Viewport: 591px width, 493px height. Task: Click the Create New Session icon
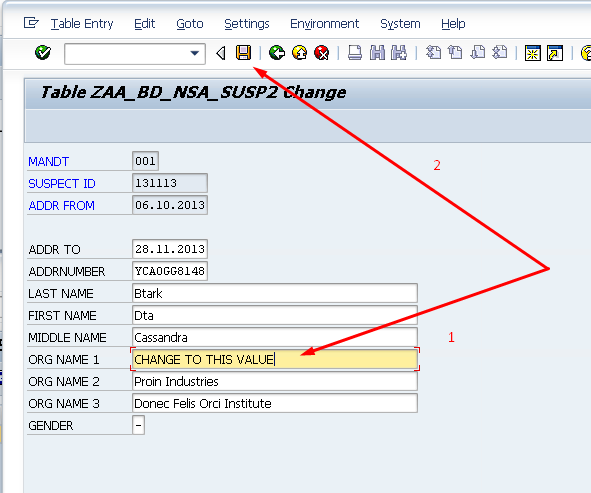pyautogui.click(x=533, y=53)
